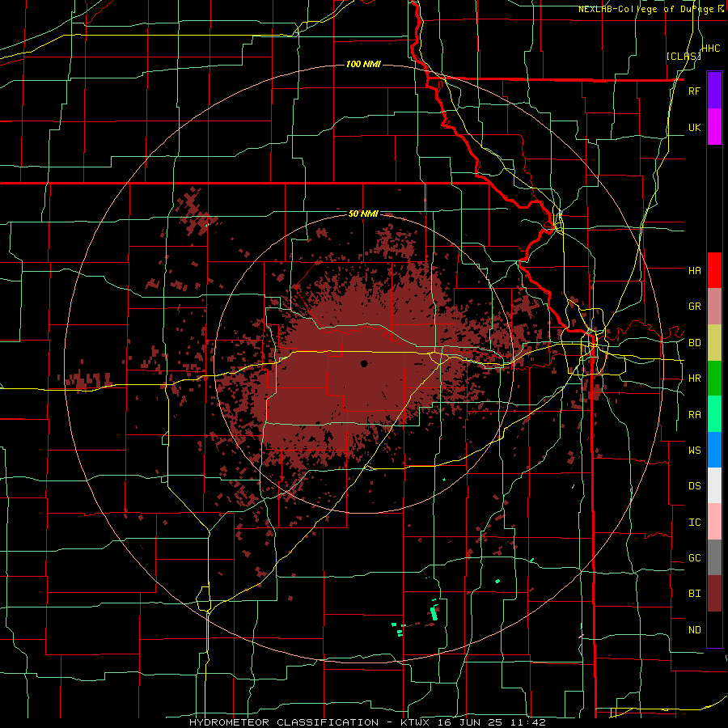Click the ND legend label
The image size is (728, 728).
(x=694, y=630)
